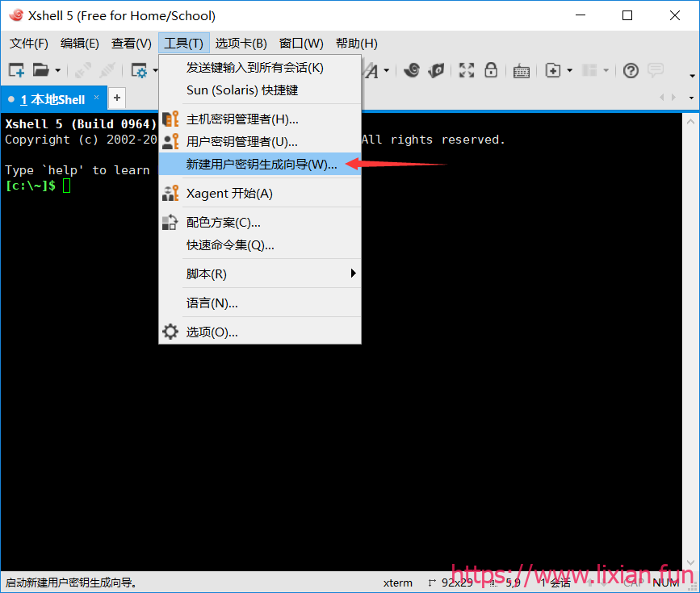Click the session properties gear icon
Image resolution: width=700 pixels, height=593 pixels.
[x=140, y=70]
